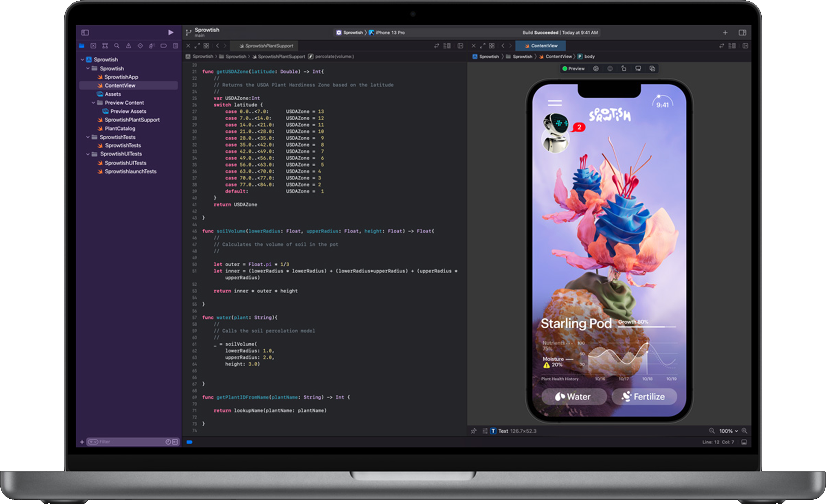Open Library with toolbar plus button

coord(725,33)
